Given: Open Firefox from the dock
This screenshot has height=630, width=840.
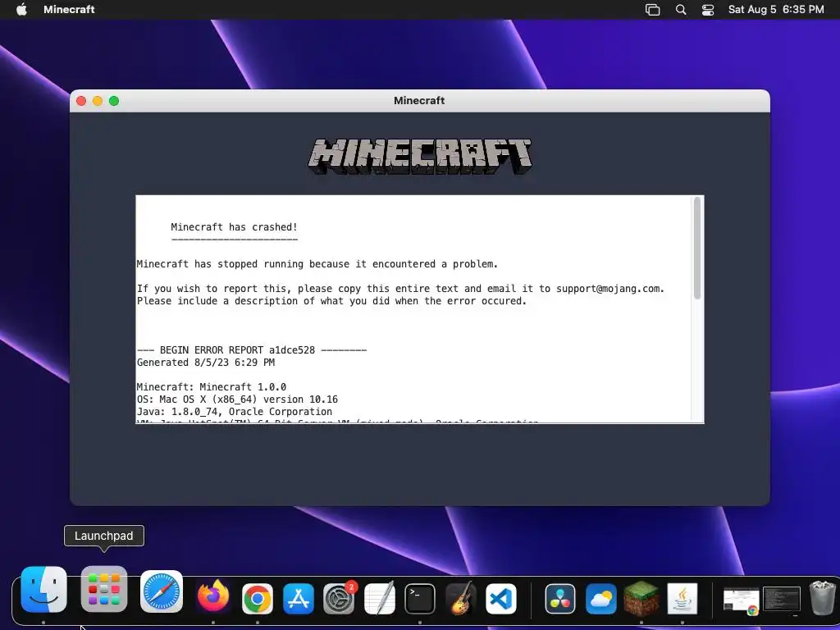Looking at the screenshot, I should (213, 597).
